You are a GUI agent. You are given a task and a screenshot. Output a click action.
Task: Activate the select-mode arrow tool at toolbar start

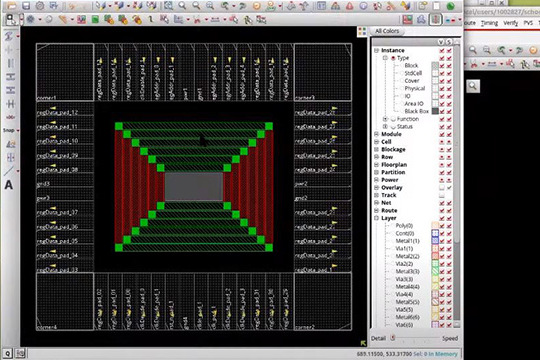pos(10,19)
